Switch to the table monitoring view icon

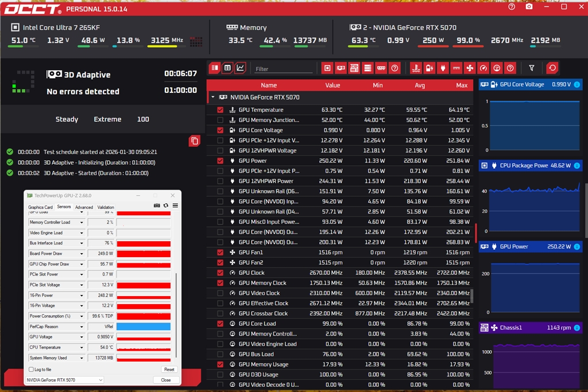[x=227, y=68]
